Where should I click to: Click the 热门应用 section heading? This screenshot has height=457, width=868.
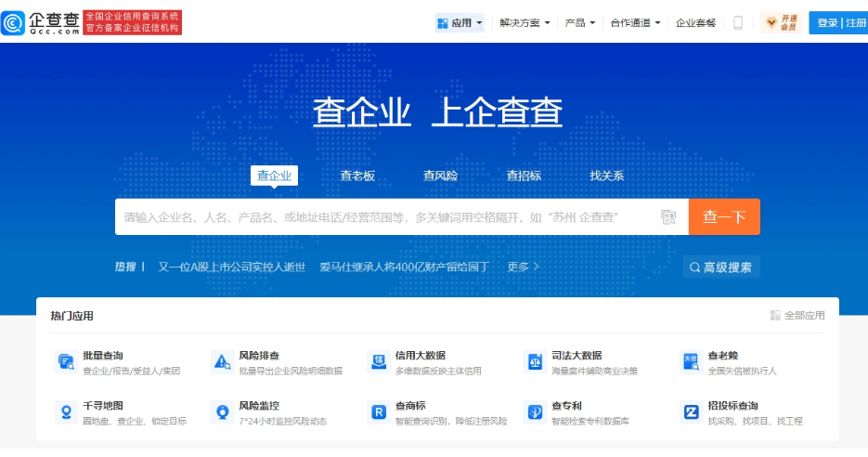pos(72,316)
